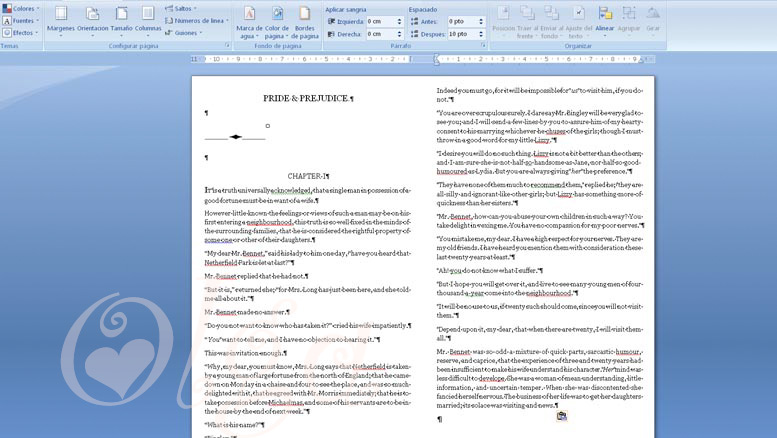
Task: Click the Antes spacing value field
Action: [462, 21]
